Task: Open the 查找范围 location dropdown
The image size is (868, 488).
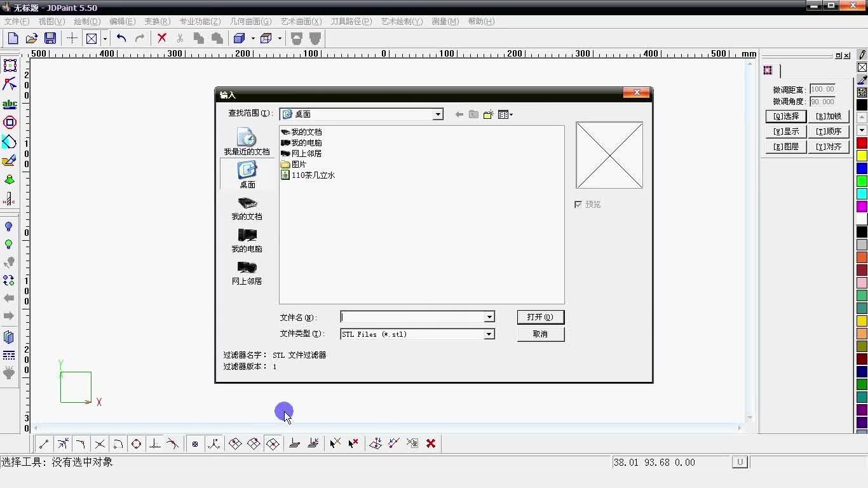Action: click(438, 114)
